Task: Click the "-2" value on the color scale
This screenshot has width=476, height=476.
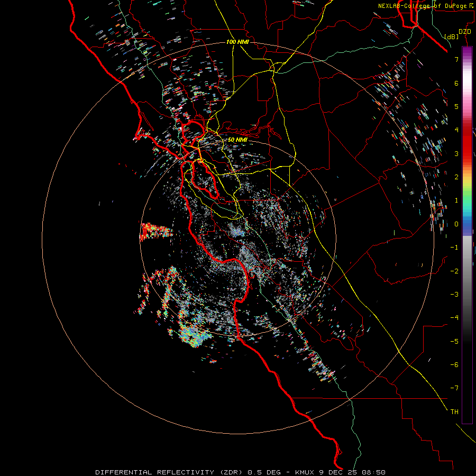Action: [454, 271]
